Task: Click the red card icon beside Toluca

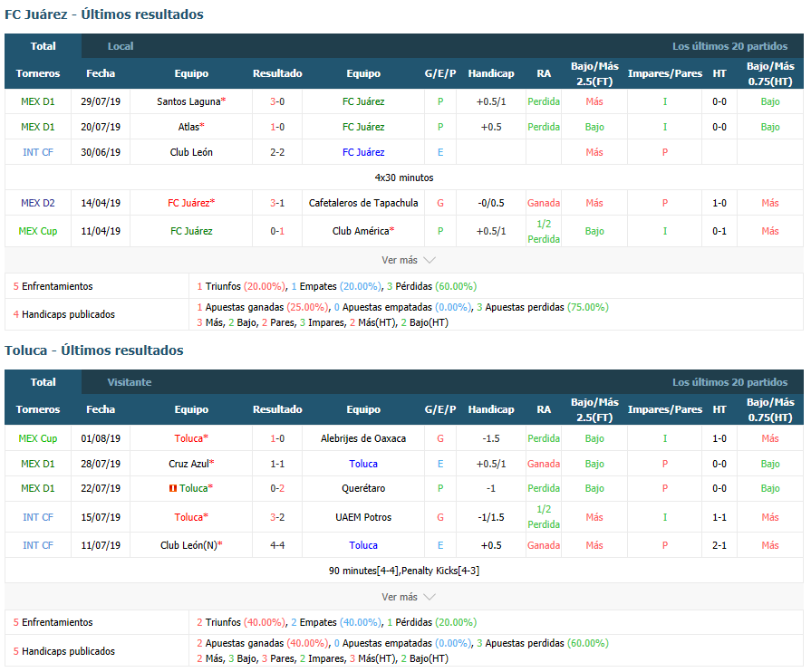Action: pyautogui.click(x=173, y=488)
